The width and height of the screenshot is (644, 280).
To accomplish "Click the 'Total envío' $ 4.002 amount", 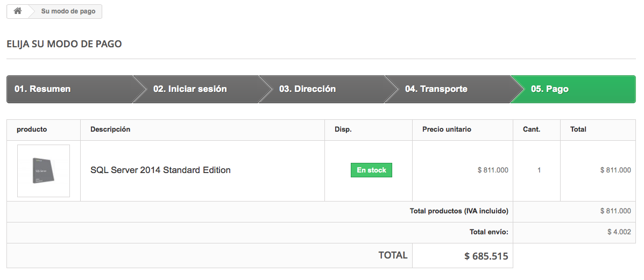I will pyautogui.click(x=619, y=232).
